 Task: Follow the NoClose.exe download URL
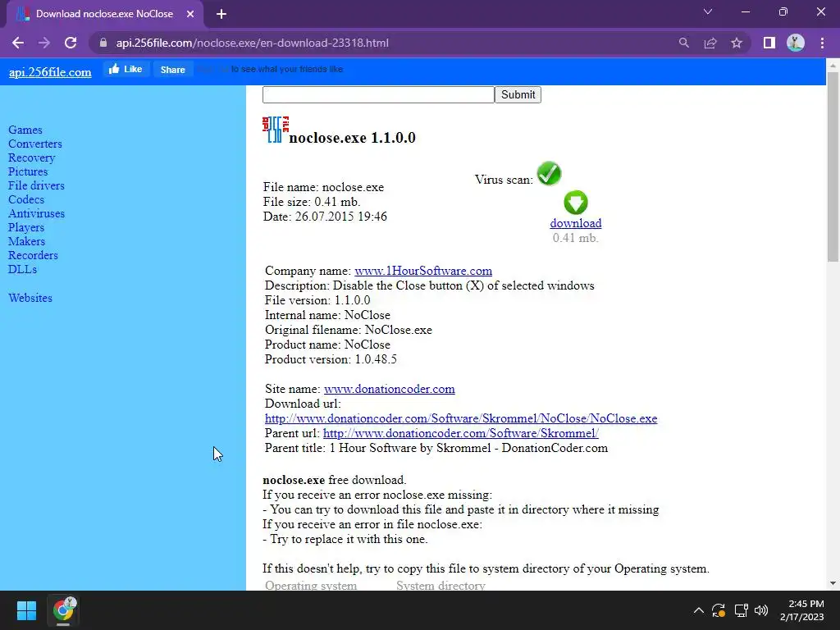461,418
